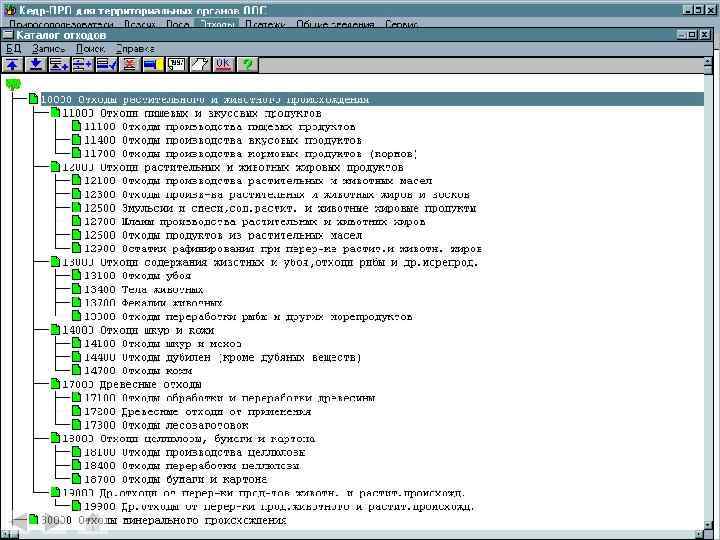Viewport: 720px width, 540px height.
Task: Click the horizontal scrollbar right arrow
Action: (699, 534)
